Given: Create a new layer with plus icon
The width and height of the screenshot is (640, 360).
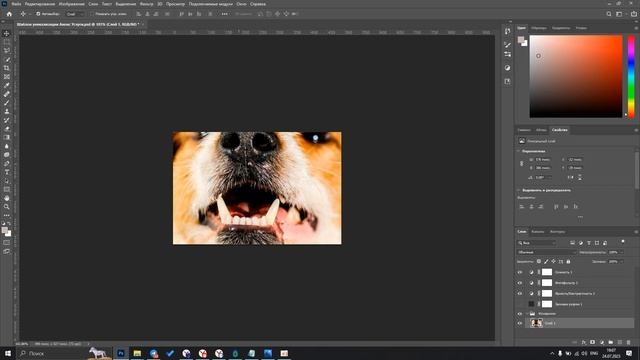Looking at the screenshot, I should point(620,342).
